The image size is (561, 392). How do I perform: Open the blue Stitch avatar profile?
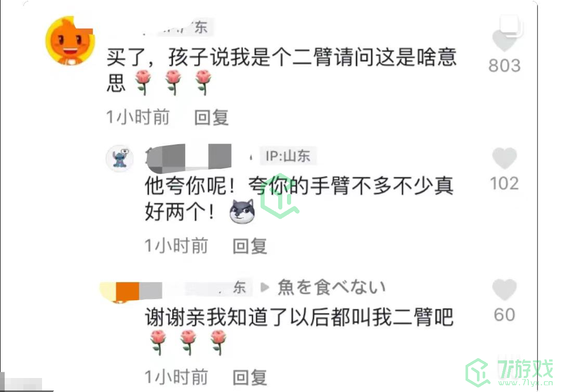pos(120,158)
